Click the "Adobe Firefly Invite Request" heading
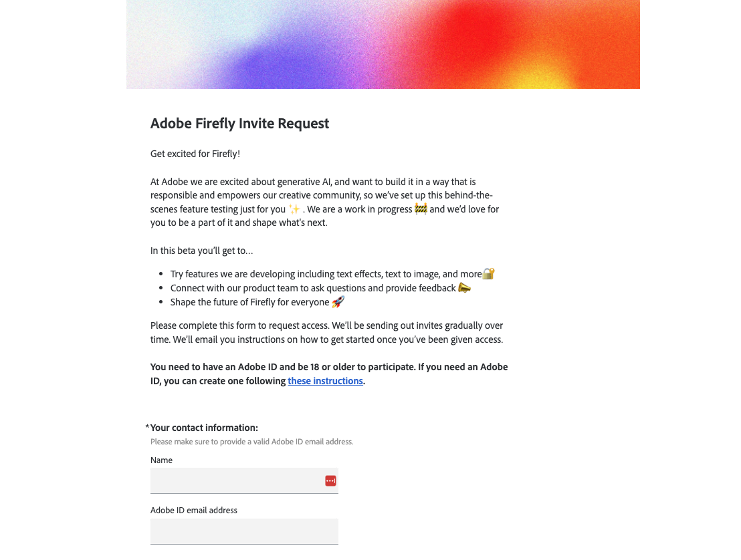Viewport: 741px width, 560px height. tap(239, 124)
